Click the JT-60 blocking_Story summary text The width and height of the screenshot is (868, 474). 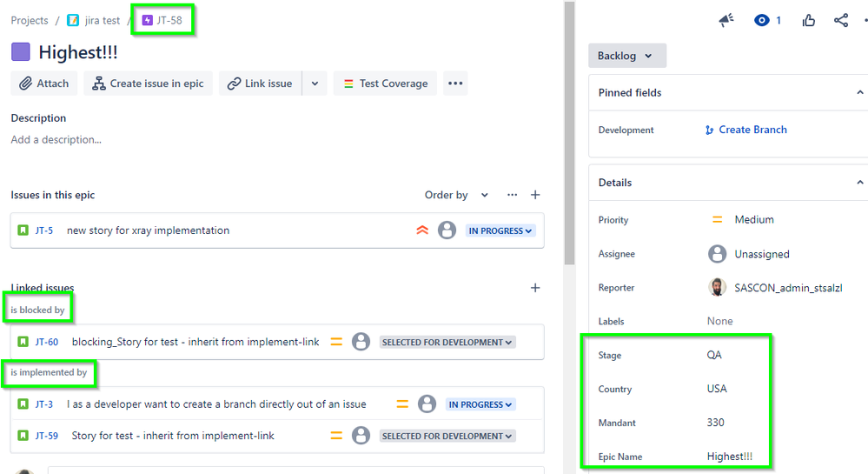195,342
